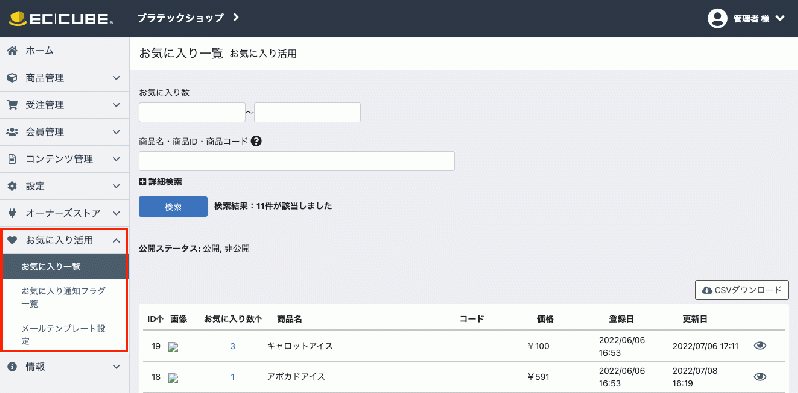Click minimum お気に入り数 input field
798x393 pixels.
tap(192, 113)
